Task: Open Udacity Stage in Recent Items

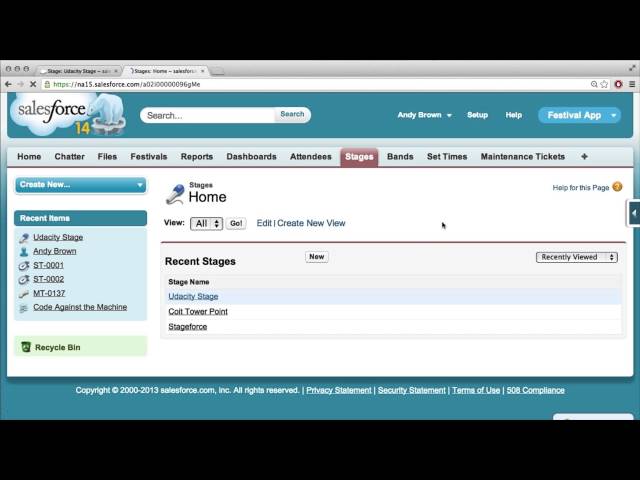Action: point(58,237)
